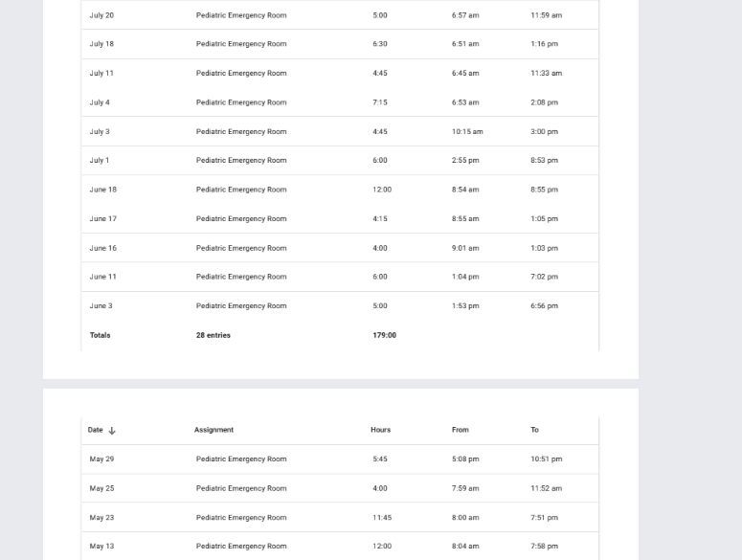Viewport: 742px width, 560px height.
Task: Click the Date column header
Action: click(x=95, y=430)
